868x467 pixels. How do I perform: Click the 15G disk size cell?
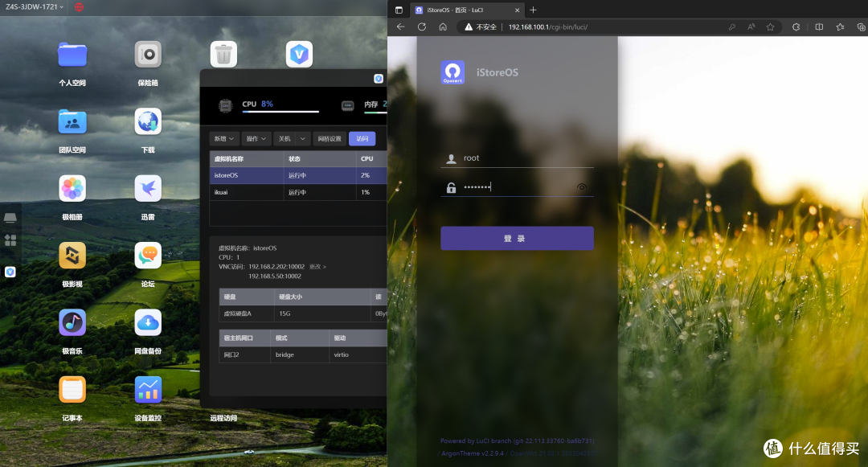click(322, 313)
